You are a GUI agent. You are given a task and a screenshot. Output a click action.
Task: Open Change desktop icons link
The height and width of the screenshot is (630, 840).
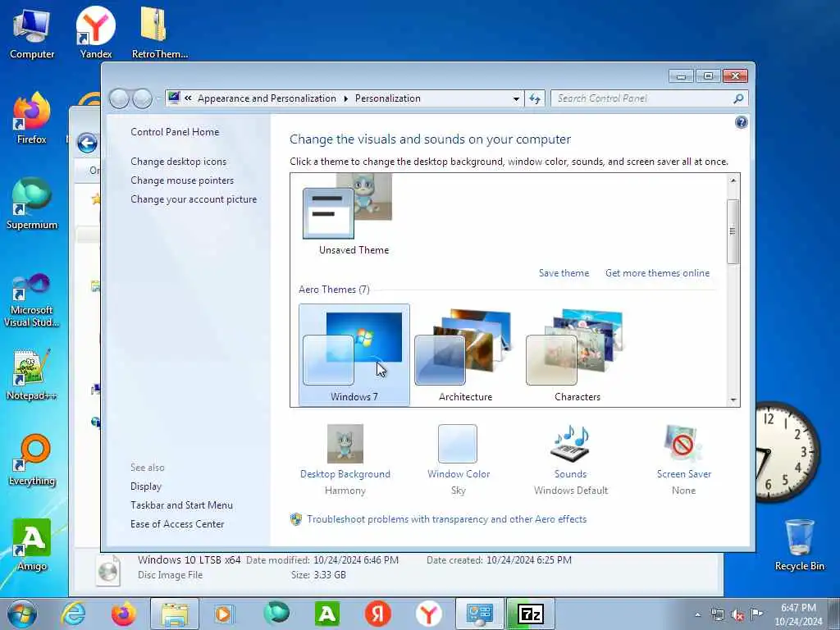178,162
